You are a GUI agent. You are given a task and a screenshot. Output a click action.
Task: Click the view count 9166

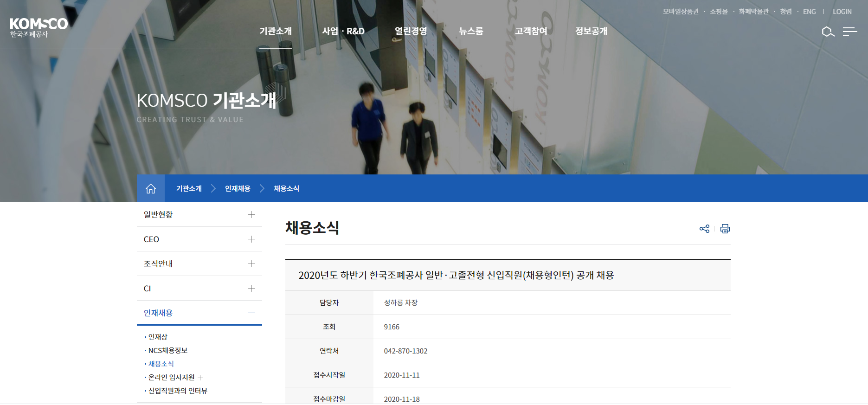pyautogui.click(x=392, y=327)
